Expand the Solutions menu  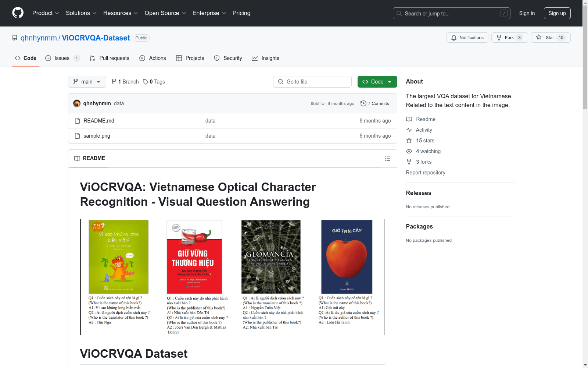coord(81,13)
